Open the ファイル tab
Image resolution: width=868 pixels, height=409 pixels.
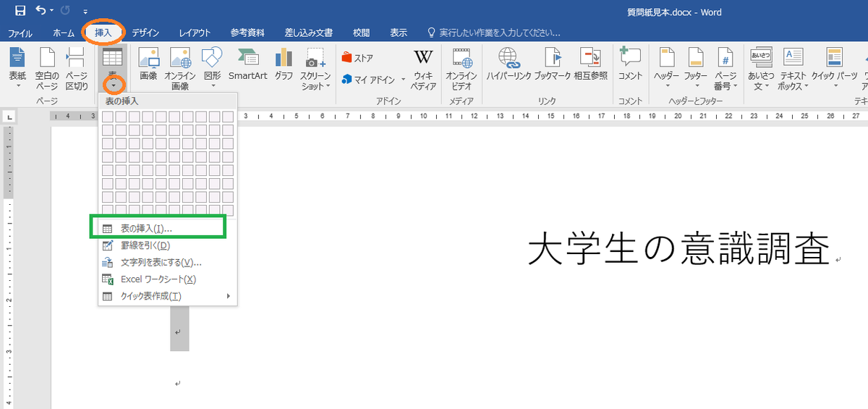(20, 33)
